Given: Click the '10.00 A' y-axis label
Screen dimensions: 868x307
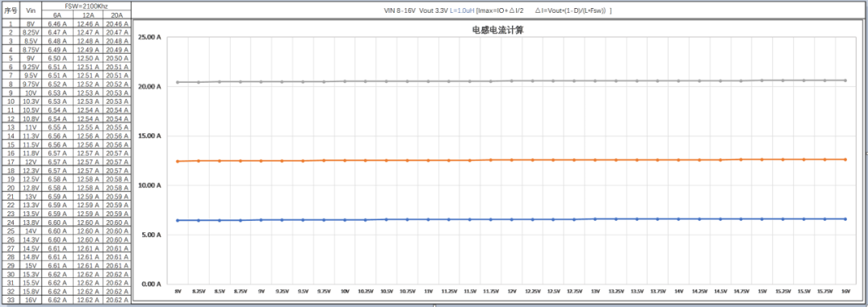Looking at the screenshot, I should click(149, 186).
